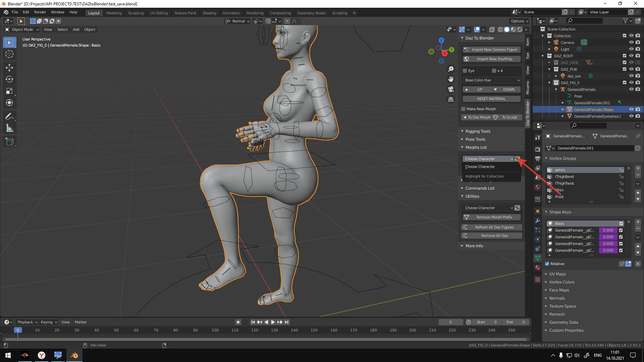The height and width of the screenshot is (362, 644).
Task: Select the Rotate tool
Action: pos(9,79)
